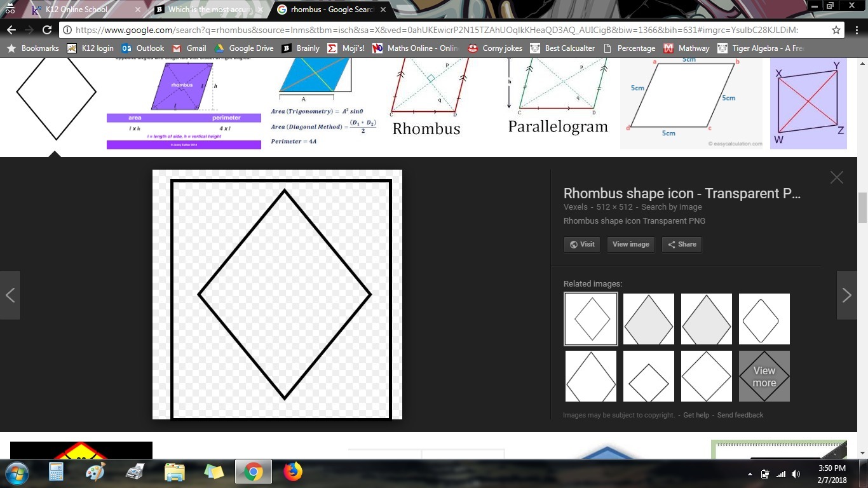Select the highlighted first related rhombus image
Viewport: 868px width, 488px height.
point(591,319)
